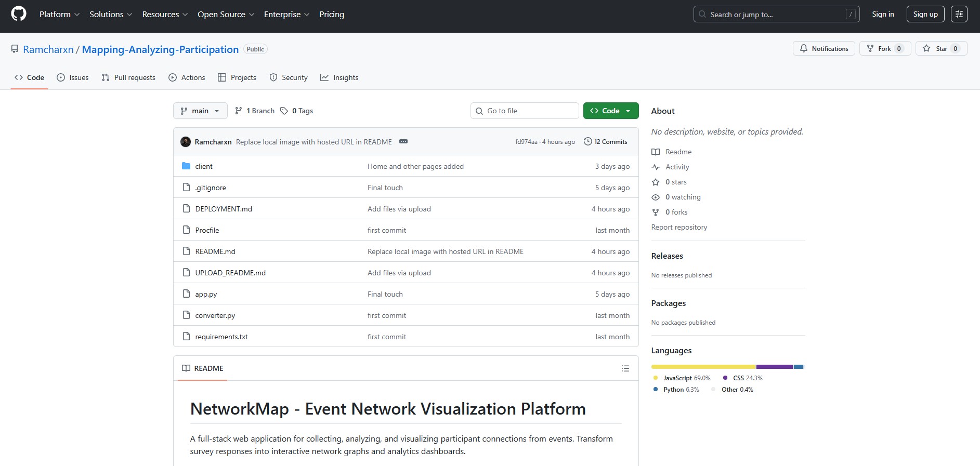View the 12 Commits history
The width and height of the screenshot is (980, 466).
pos(606,141)
